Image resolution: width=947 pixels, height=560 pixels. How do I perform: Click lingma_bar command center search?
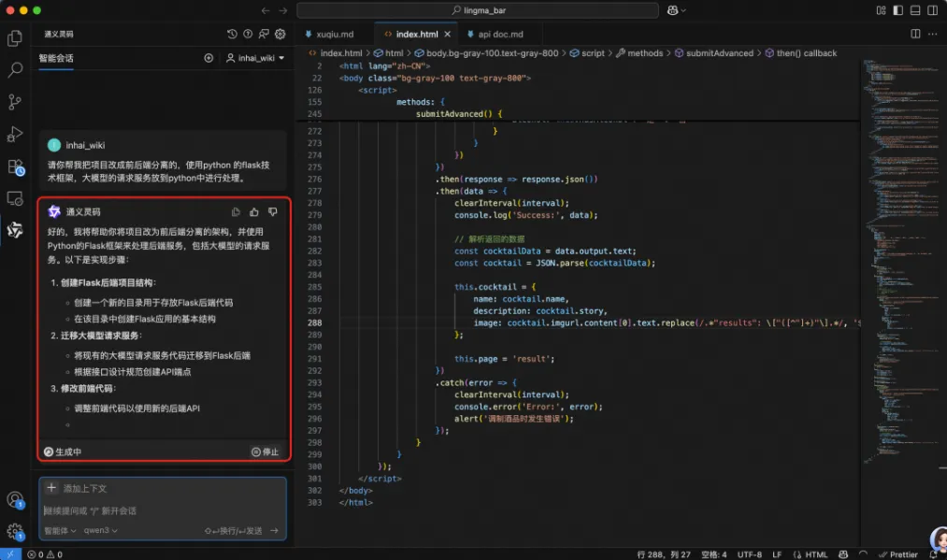[478, 10]
